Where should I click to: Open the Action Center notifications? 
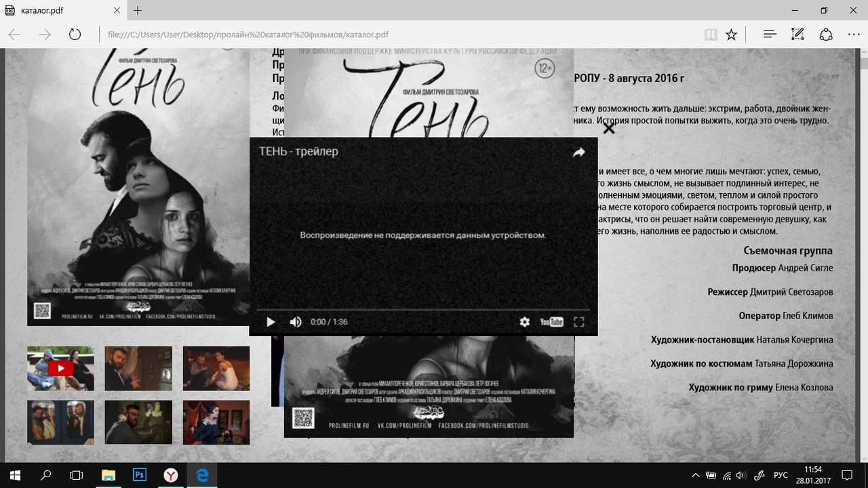click(847, 475)
